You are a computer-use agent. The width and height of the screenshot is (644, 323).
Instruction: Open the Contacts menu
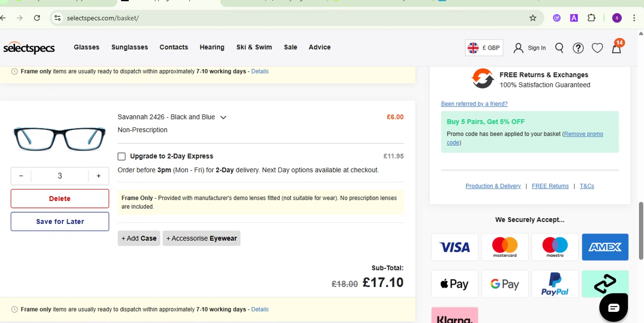coord(173,47)
